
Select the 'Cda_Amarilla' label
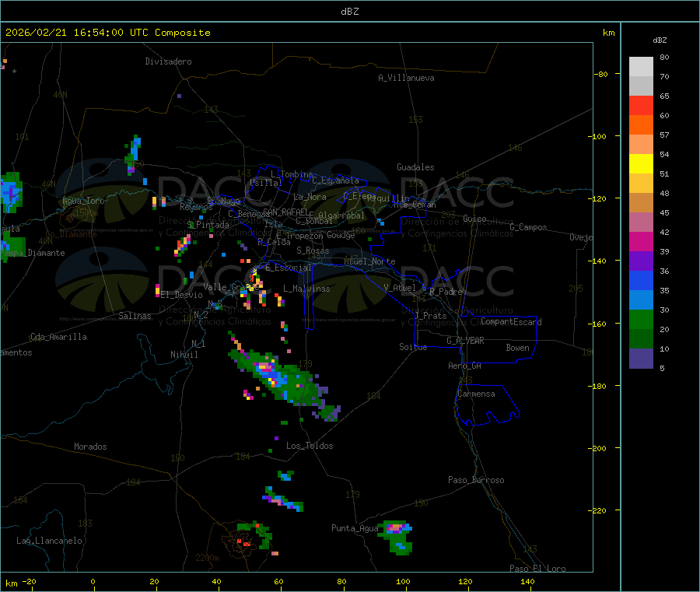[58, 337]
